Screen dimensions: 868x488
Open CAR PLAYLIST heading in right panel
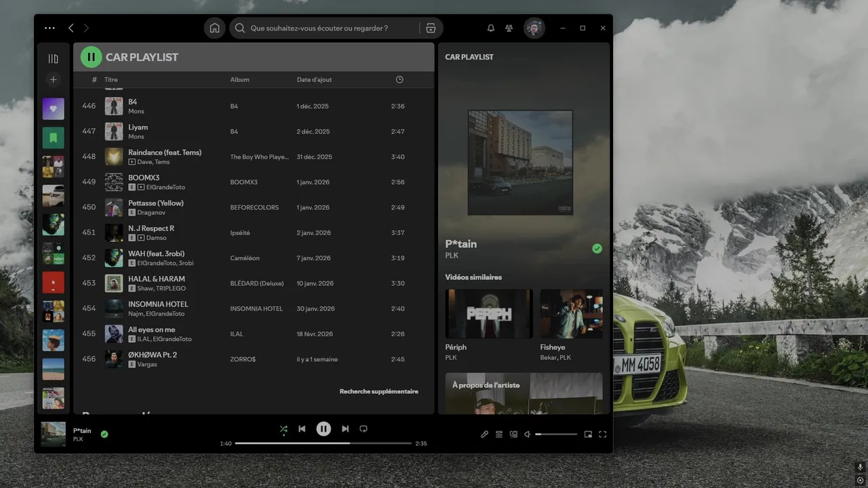469,57
